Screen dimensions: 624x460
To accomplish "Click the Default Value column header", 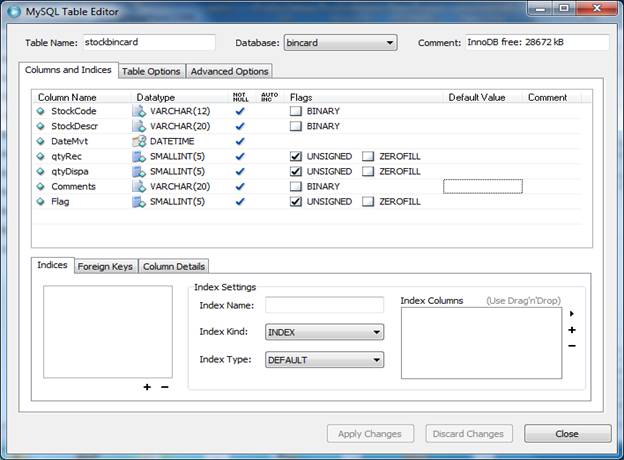I will click(477, 97).
